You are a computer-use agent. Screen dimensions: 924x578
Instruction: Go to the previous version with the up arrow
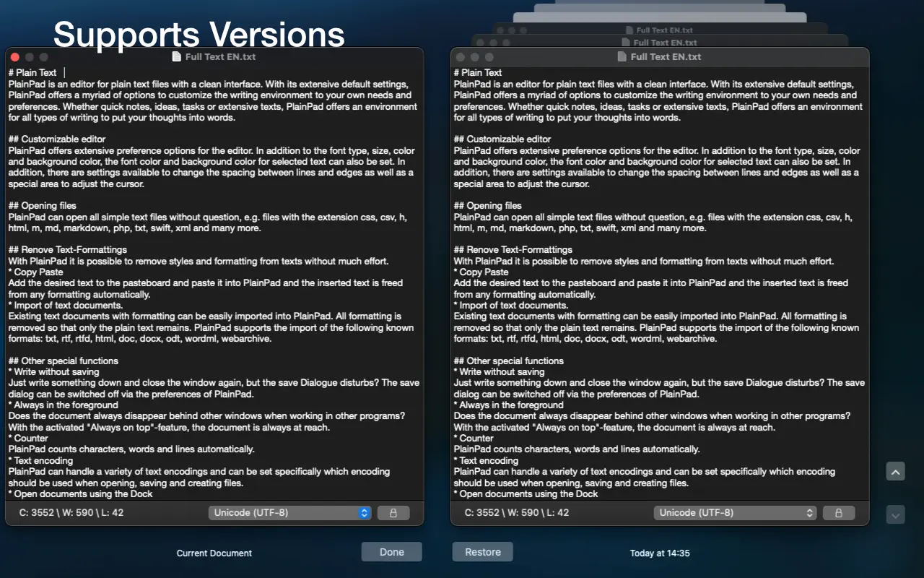click(x=895, y=472)
